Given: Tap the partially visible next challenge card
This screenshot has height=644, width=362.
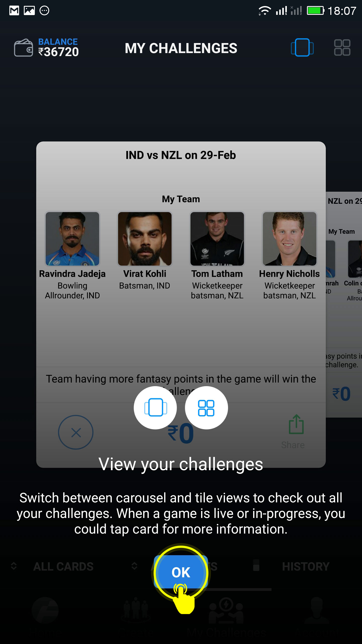Looking at the screenshot, I should point(344,304).
